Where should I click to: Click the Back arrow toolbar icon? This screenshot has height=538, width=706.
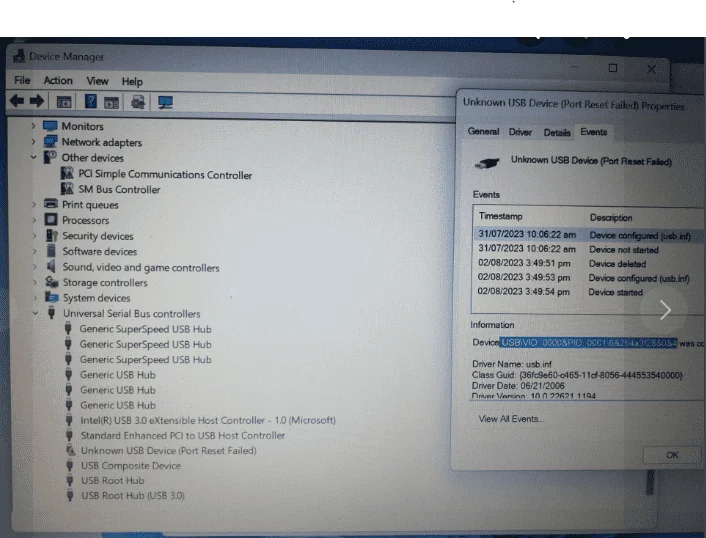point(17,101)
